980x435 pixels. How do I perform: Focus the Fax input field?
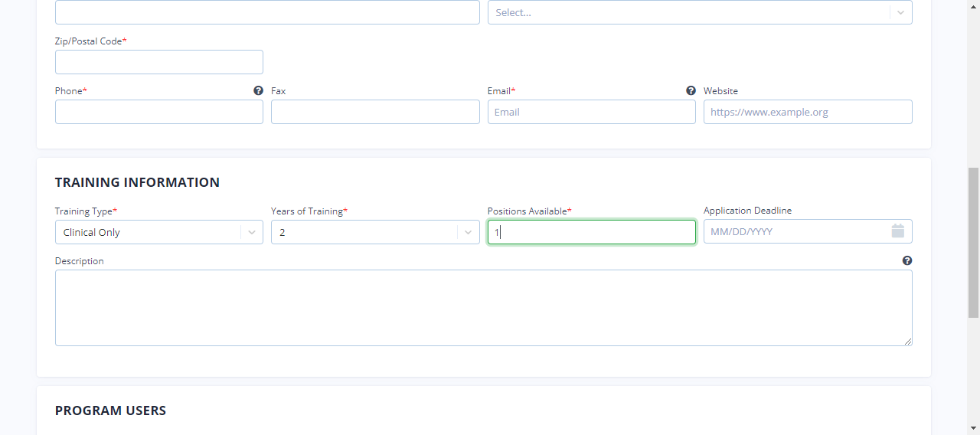point(375,112)
